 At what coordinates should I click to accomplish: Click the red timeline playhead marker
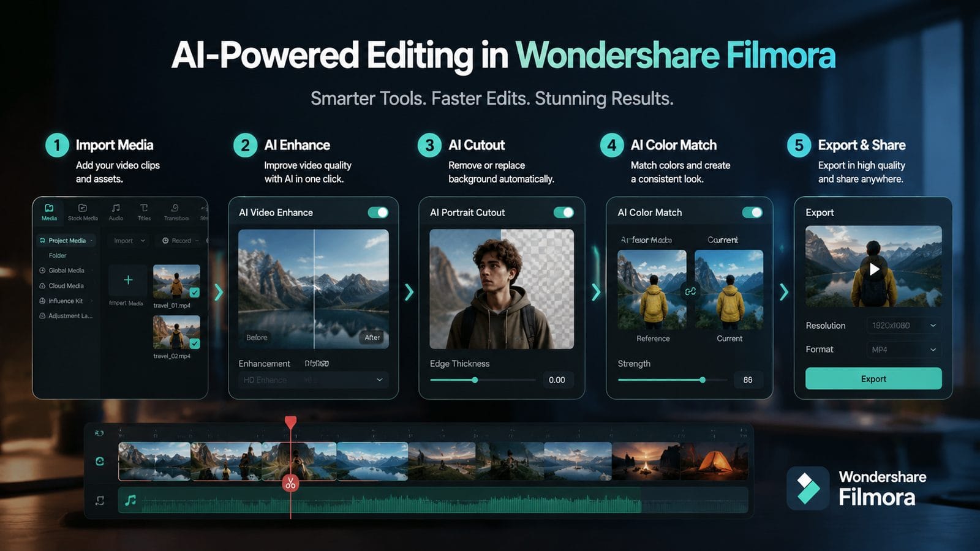[291, 422]
